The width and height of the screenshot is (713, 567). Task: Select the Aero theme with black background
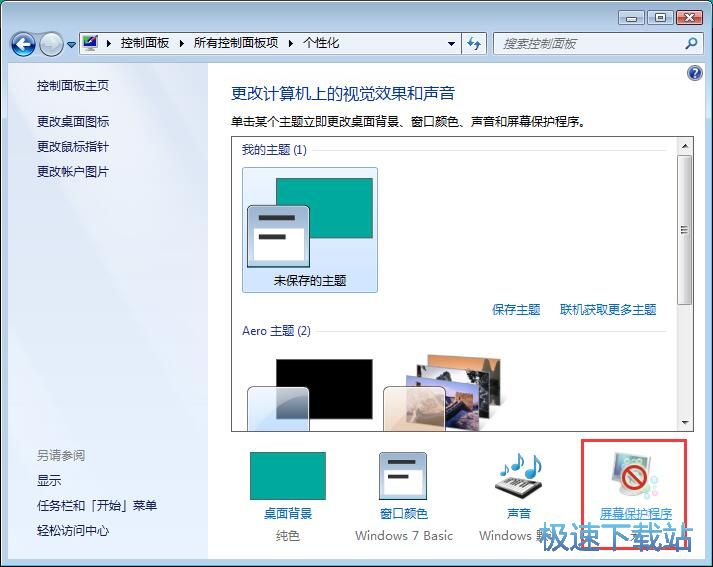pos(310,394)
